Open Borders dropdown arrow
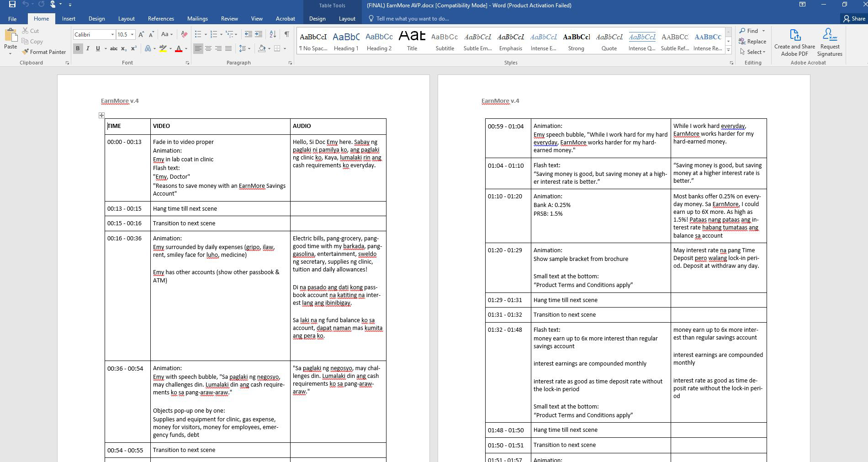Image resolution: width=868 pixels, height=462 pixels. pyautogui.click(x=285, y=48)
